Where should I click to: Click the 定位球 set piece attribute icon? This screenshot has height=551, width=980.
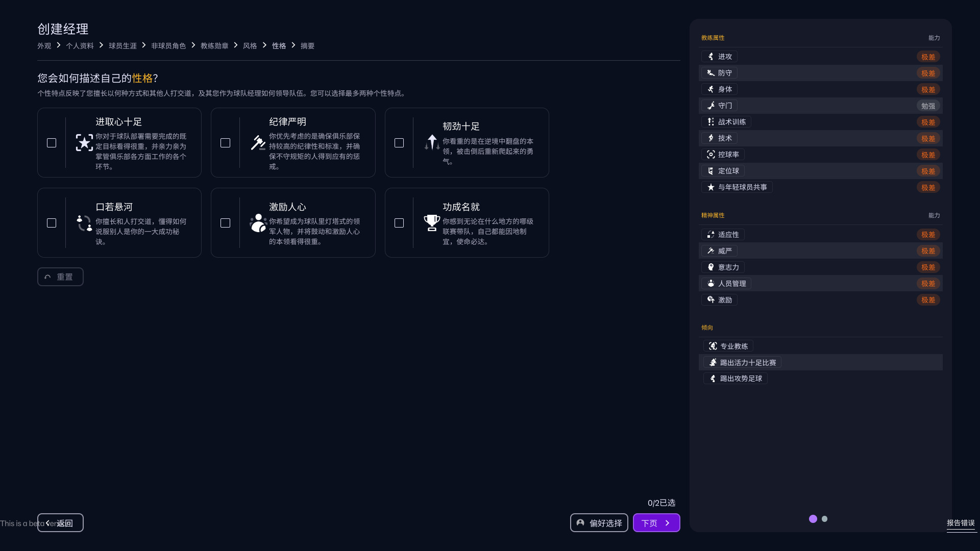click(x=710, y=171)
